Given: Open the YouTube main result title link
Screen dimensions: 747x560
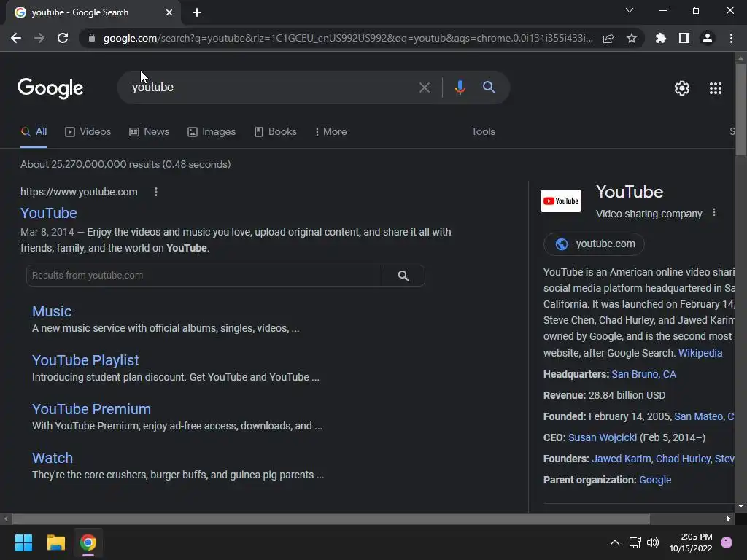Looking at the screenshot, I should (x=49, y=213).
